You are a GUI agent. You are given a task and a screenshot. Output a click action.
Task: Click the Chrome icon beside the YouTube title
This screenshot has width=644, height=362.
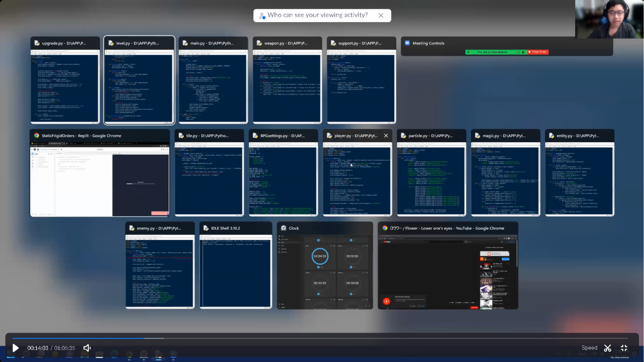[384, 228]
